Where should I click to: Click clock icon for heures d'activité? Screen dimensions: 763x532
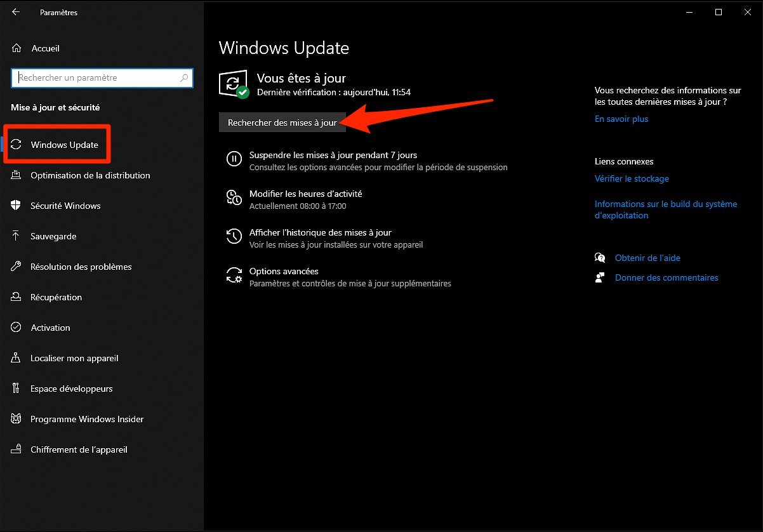coord(234,197)
